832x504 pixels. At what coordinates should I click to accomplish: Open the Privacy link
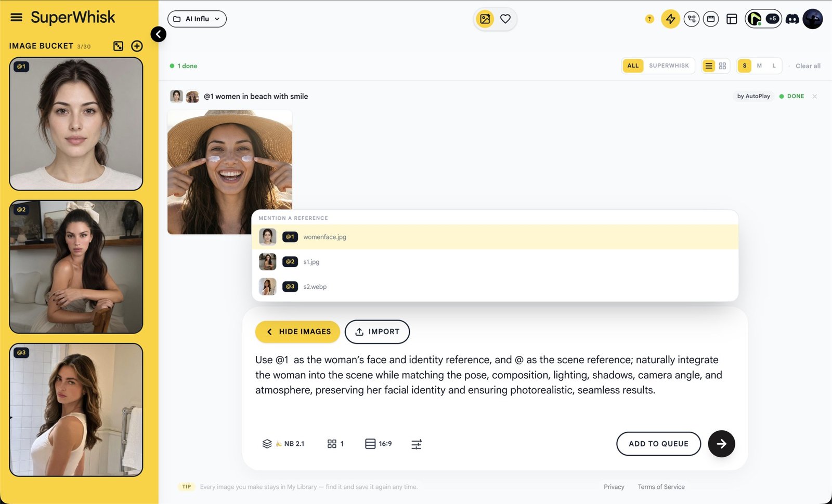[x=614, y=487]
